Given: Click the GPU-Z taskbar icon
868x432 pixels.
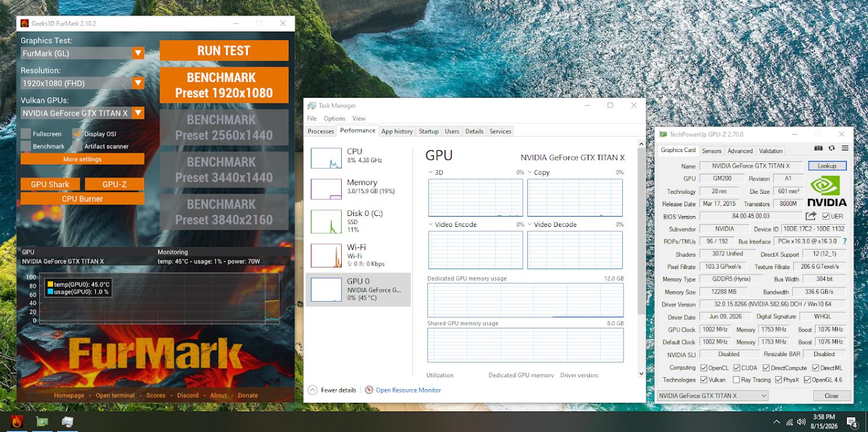Looking at the screenshot, I should pyautogui.click(x=42, y=422).
